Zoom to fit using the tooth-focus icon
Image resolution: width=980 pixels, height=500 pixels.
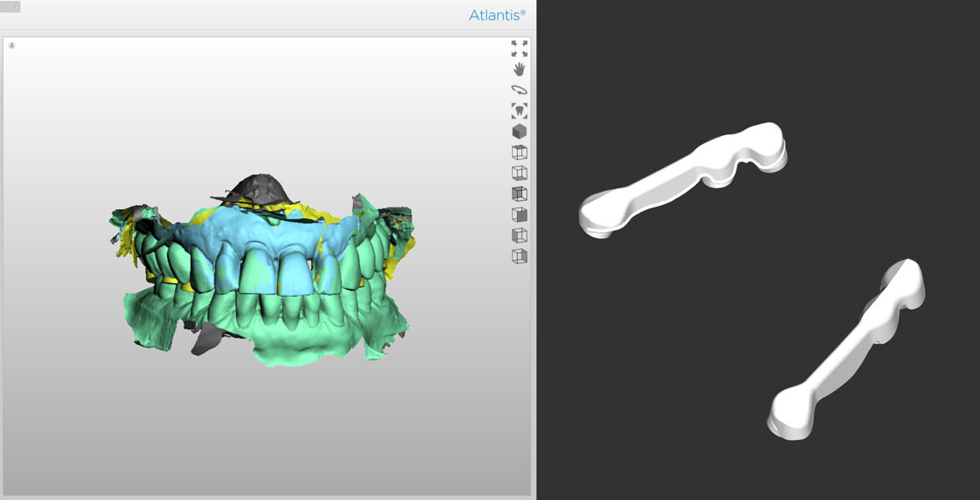[518, 109]
